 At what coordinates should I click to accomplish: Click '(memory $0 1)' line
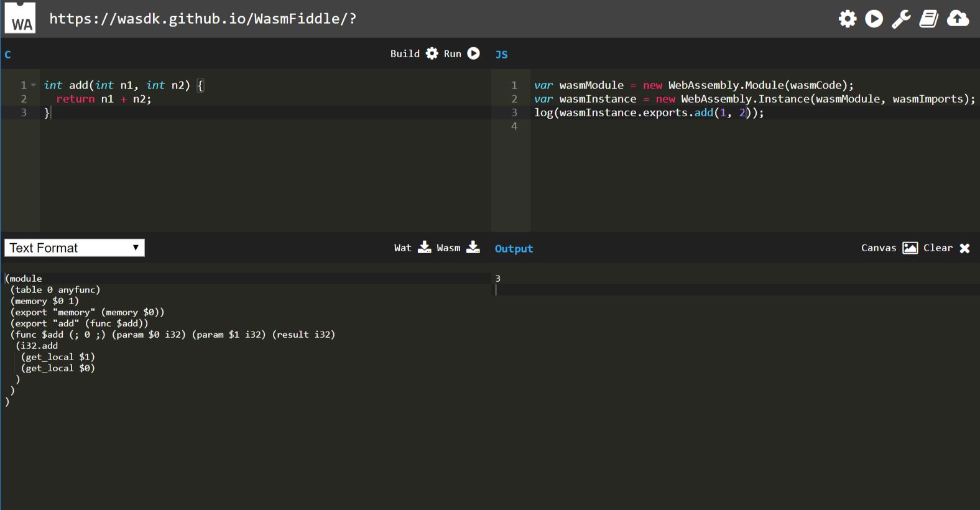44,301
